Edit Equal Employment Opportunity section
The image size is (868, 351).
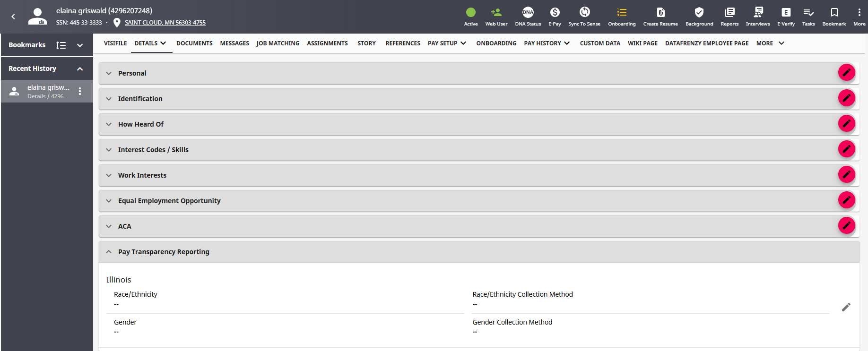846,200
